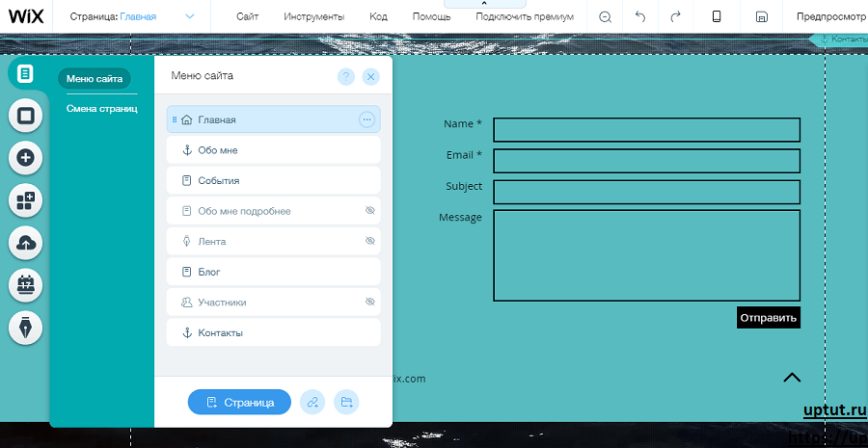Switch to mobile view icon

(717, 16)
